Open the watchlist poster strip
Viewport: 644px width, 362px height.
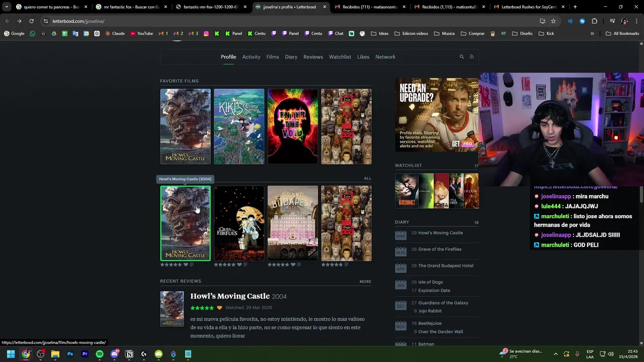click(x=437, y=191)
